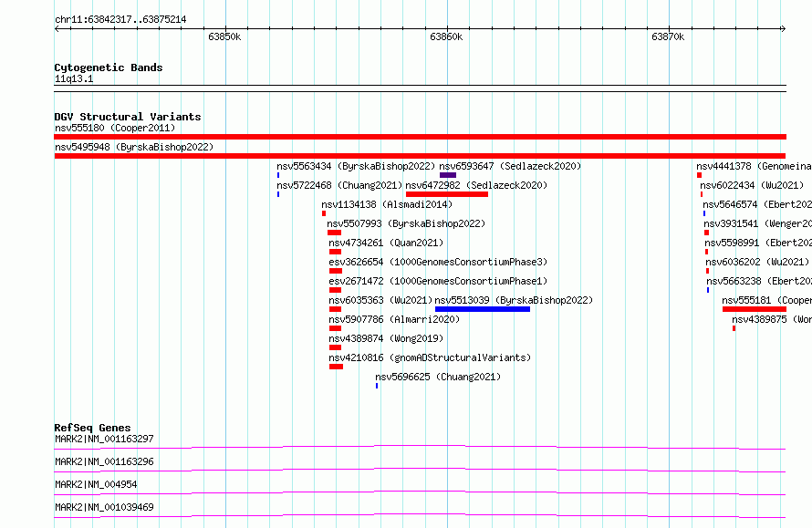Viewport: 812px width, 528px height.
Task: Open variant nsv555181 (Cooper…)
Action: pyautogui.click(x=767, y=300)
